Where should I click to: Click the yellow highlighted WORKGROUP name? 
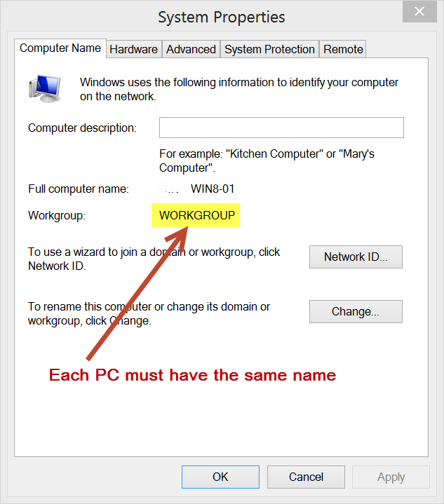(x=196, y=215)
